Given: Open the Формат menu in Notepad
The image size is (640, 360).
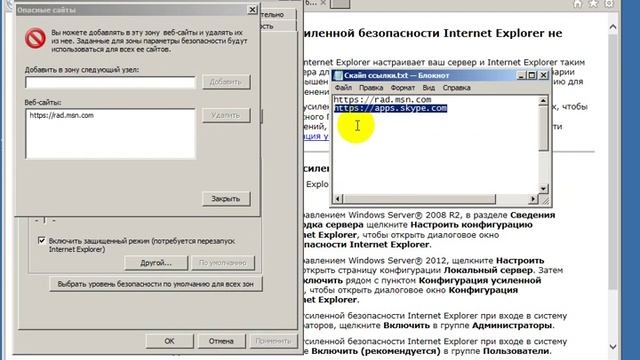Looking at the screenshot, I should (402, 88).
